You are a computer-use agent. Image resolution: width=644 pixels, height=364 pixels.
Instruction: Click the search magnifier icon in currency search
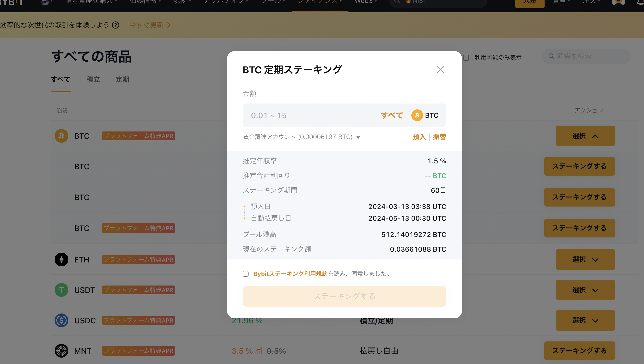point(551,56)
